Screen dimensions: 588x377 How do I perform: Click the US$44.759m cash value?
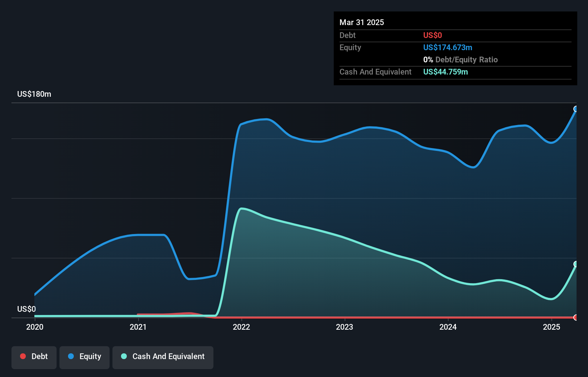pyautogui.click(x=445, y=72)
